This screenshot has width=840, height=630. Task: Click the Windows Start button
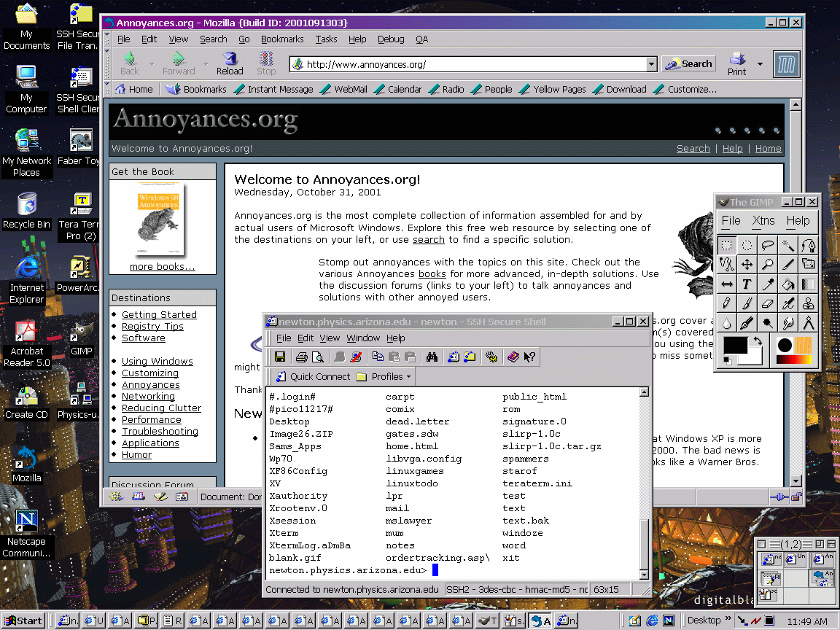coord(23,621)
